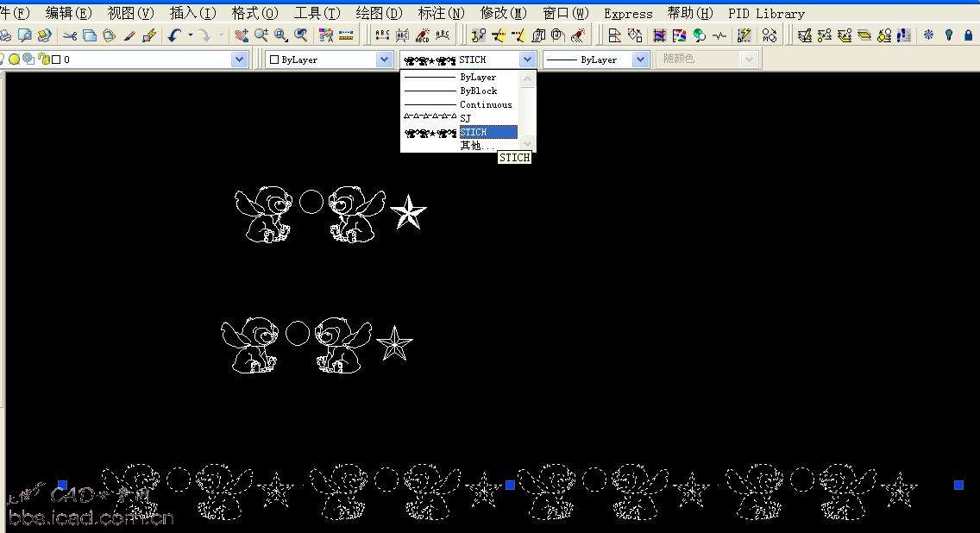Choose 其他... to load other linetypes

pyautogui.click(x=461, y=146)
